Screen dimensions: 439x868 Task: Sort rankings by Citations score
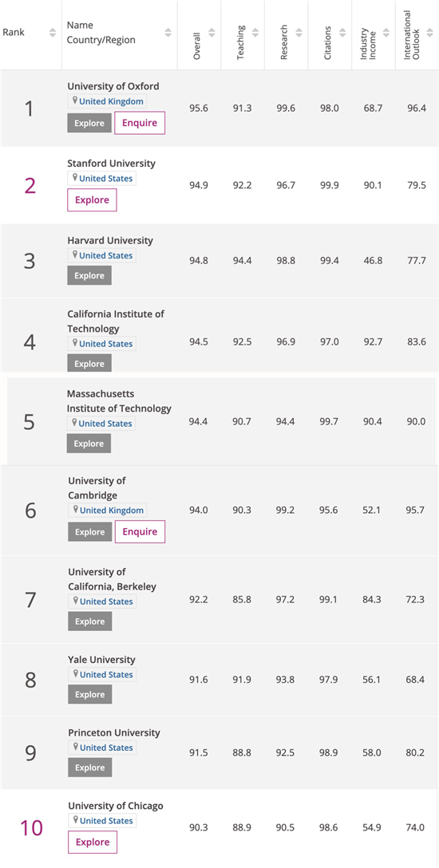342,33
